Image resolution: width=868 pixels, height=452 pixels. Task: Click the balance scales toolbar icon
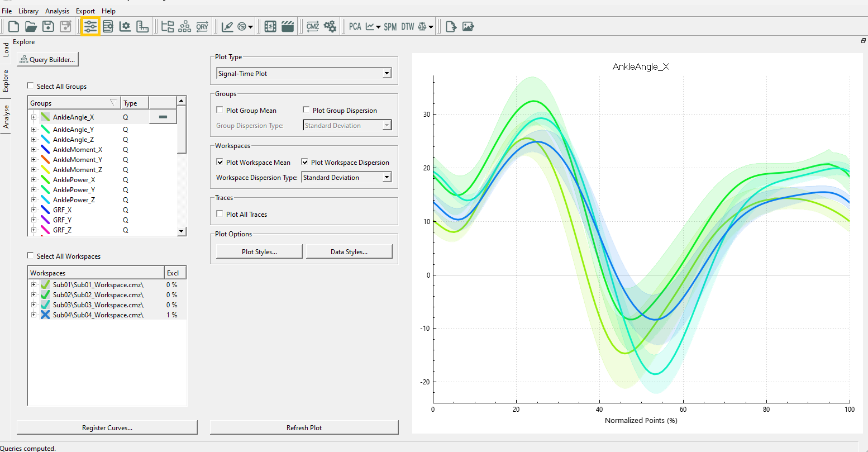point(422,26)
